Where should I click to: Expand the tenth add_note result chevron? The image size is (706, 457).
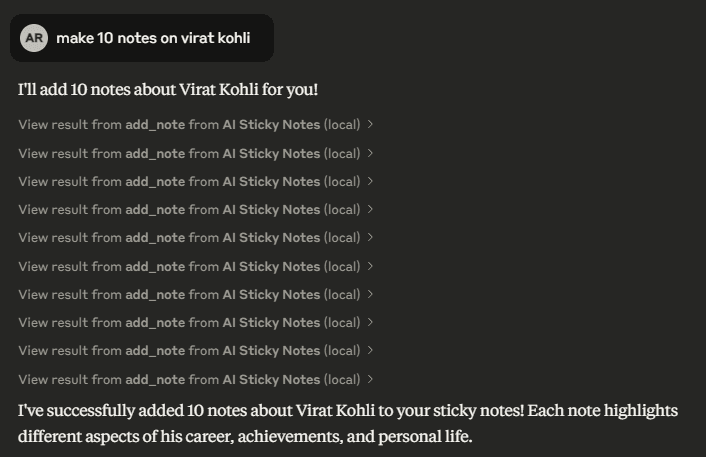click(x=370, y=379)
